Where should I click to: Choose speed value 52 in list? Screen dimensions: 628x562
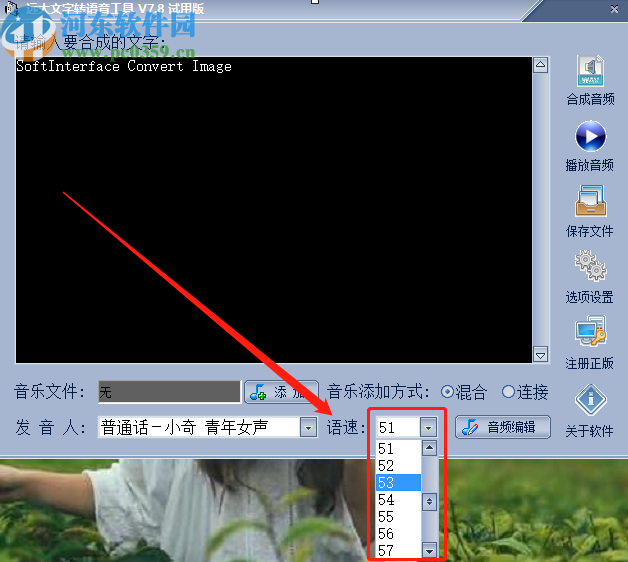pyautogui.click(x=398, y=465)
